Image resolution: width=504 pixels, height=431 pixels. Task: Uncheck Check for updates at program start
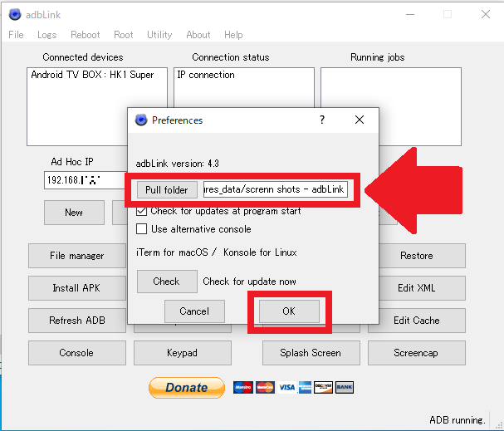(x=141, y=211)
